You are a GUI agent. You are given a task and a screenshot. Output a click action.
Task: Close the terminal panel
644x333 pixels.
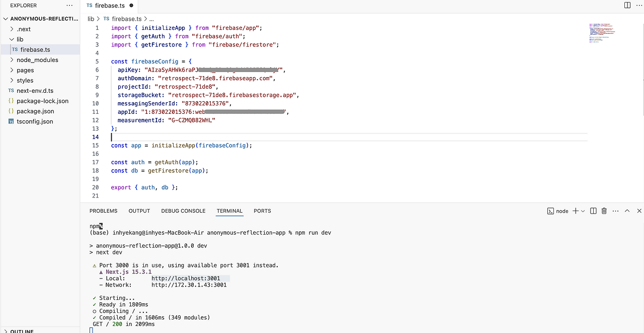pos(639,211)
